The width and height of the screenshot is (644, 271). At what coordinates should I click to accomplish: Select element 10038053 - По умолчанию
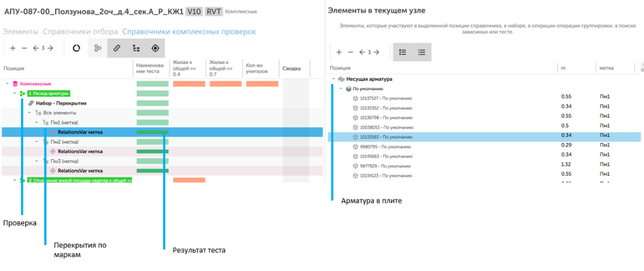click(387, 127)
